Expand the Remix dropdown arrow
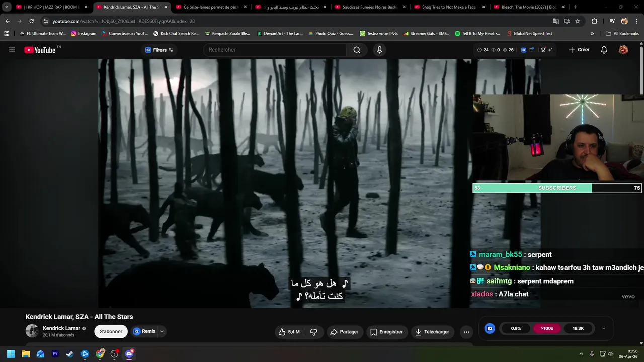This screenshot has width=644, height=362. coord(162,332)
